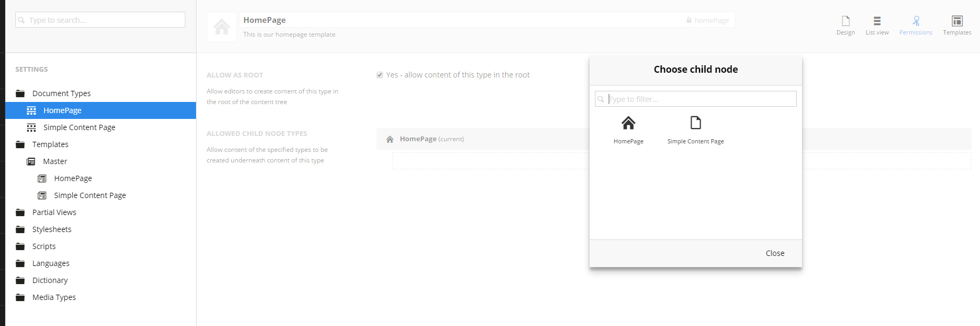Toggle allow content in root checkbox
The width and height of the screenshot is (980, 326).
pyautogui.click(x=380, y=75)
